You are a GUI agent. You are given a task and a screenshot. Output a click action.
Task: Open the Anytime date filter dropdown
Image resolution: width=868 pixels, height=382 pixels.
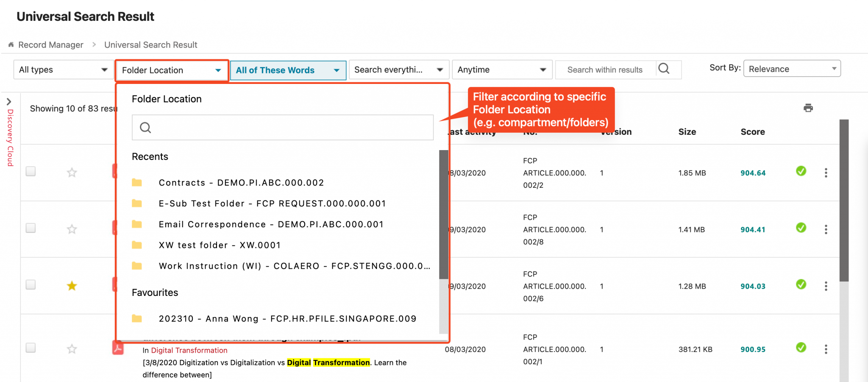[502, 70]
